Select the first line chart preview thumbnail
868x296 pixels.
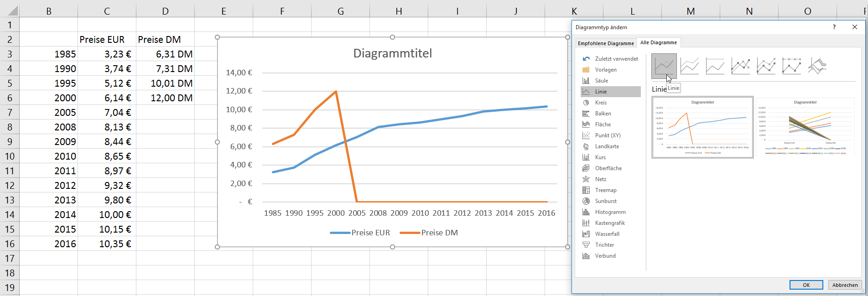click(x=702, y=127)
